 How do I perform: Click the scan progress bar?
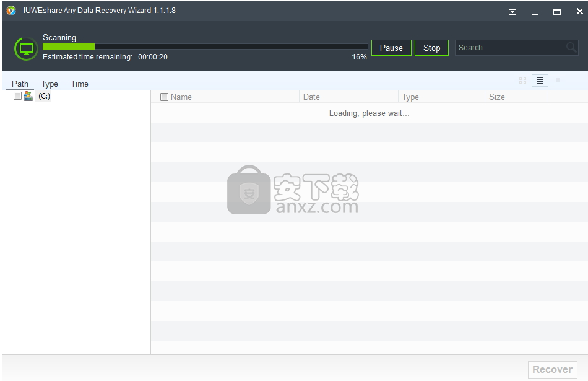pyautogui.click(x=205, y=46)
